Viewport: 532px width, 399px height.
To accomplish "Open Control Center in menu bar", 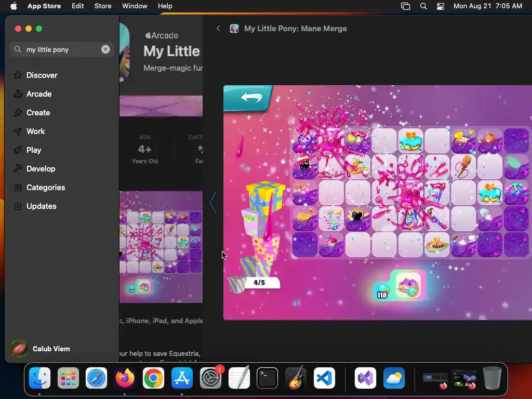I will coord(441,6).
